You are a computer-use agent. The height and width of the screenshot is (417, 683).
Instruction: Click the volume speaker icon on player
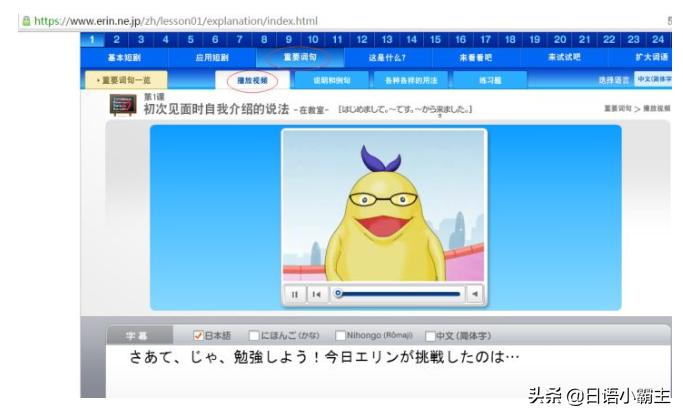pyautogui.click(x=475, y=294)
